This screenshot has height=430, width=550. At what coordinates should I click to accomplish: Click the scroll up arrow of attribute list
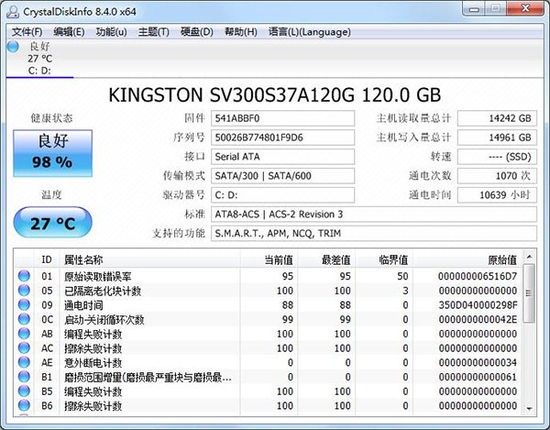pyautogui.click(x=529, y=257)
